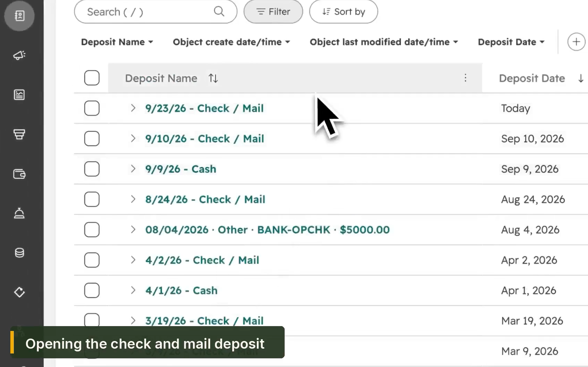Select the 9/23/26 - Check / Mail row checkbox
Image resolution: width=588 pixels, height=367 pixels.
pos(92,108)
